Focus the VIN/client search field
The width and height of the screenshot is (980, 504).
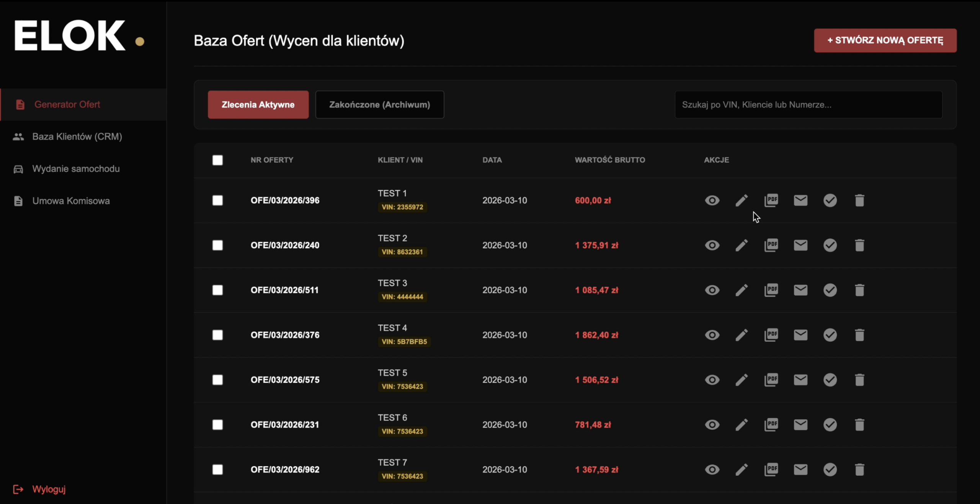pyautogui.click(x=808, y=105)
